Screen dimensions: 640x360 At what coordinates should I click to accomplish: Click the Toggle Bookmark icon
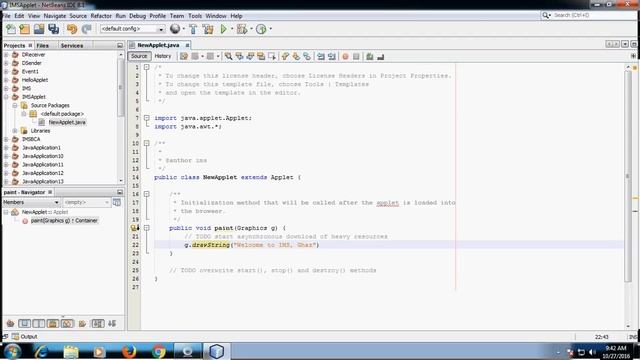[x=307, y=56]
